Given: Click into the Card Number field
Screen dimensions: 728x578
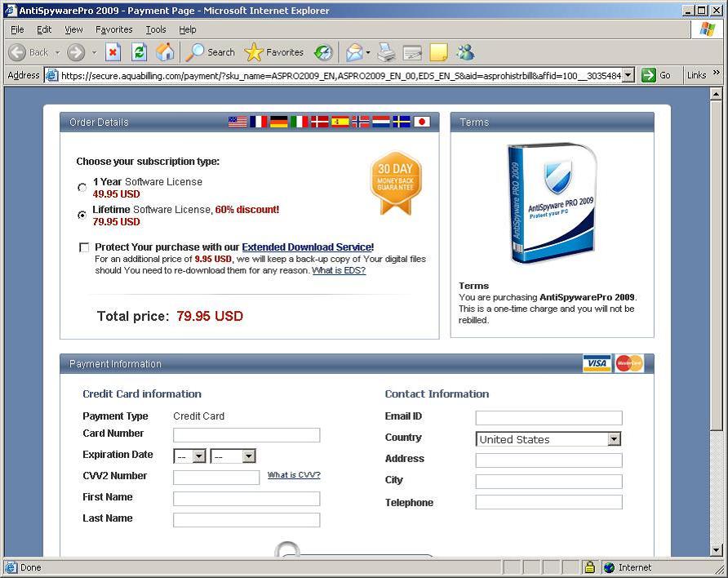Looking at the screenshot, I should click(x=246, y=435).
